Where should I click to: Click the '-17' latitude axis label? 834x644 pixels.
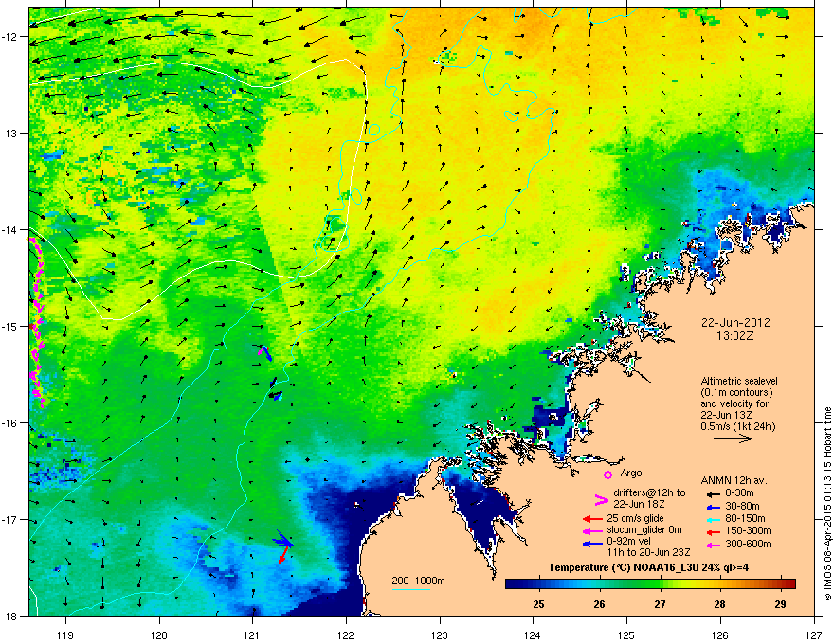(x=10, y=520)
